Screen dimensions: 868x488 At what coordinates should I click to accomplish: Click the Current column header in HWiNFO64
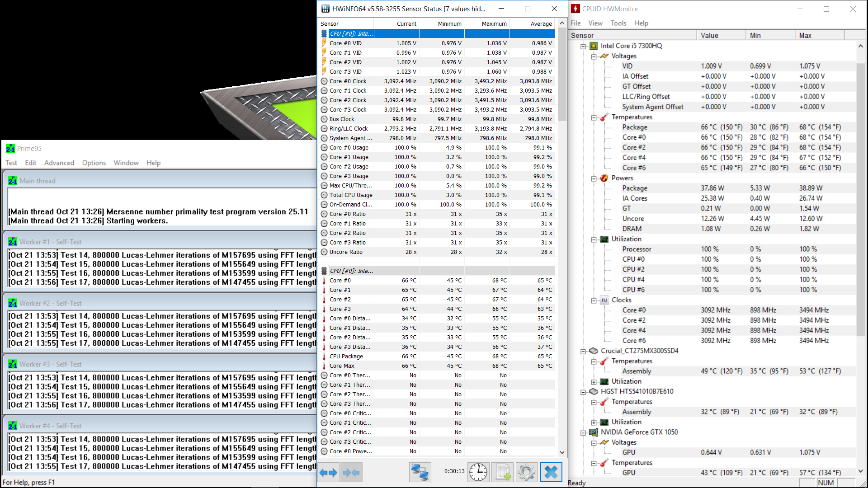(396, 23)
